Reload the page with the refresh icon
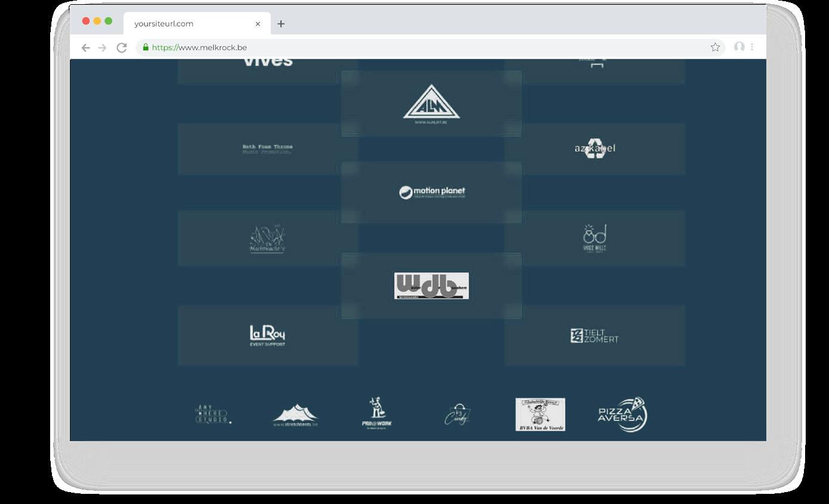The image size is (829, 504). click(121, 48)
